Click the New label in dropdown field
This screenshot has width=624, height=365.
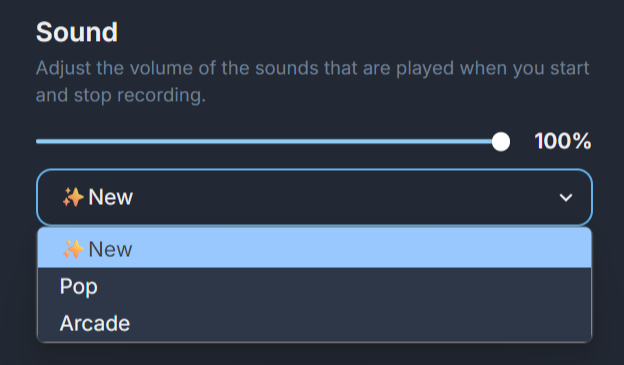111,197
